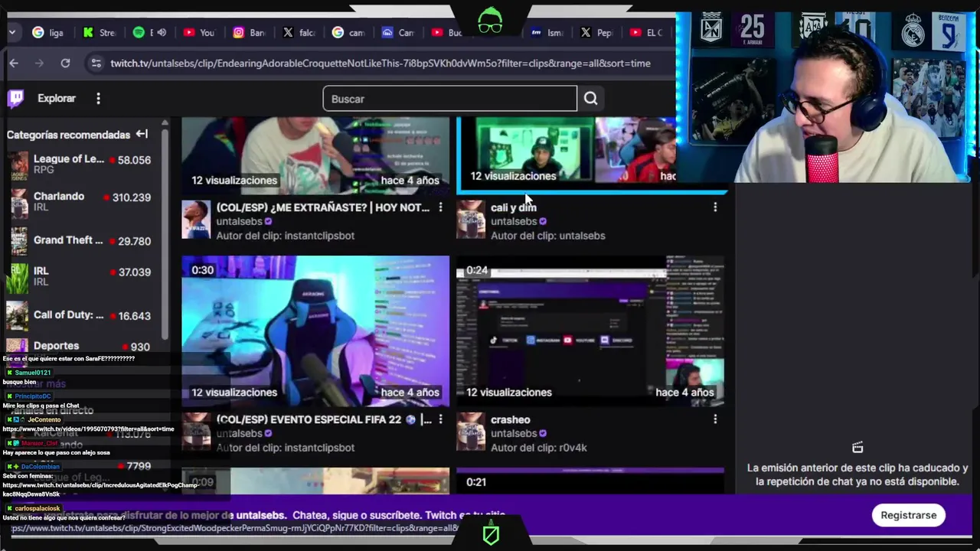Click 'Autor del clip: r0v4k' text
Image resolution: width=980 pixels, height=551 pixels.
[x=539, y=448]
